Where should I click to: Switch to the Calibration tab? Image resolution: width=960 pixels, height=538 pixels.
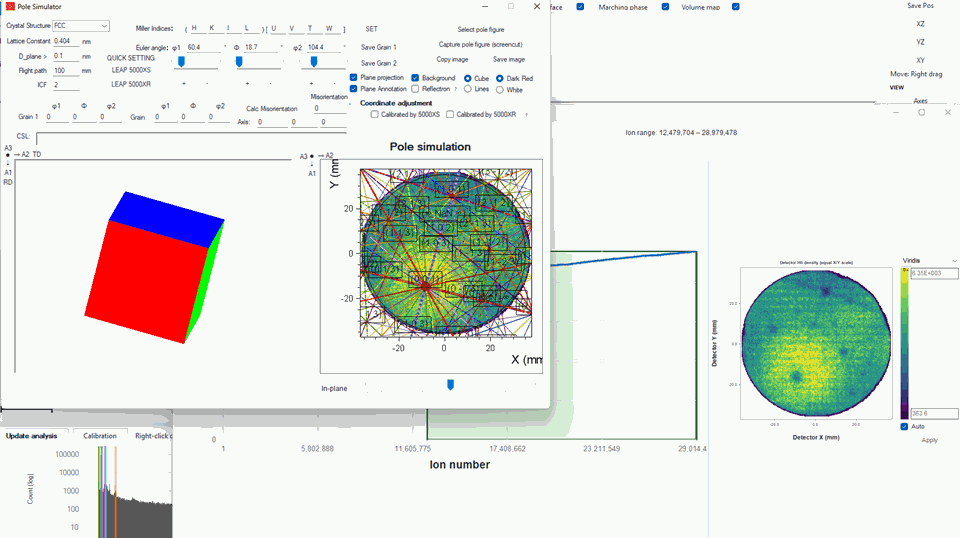[x=100, y=436]
